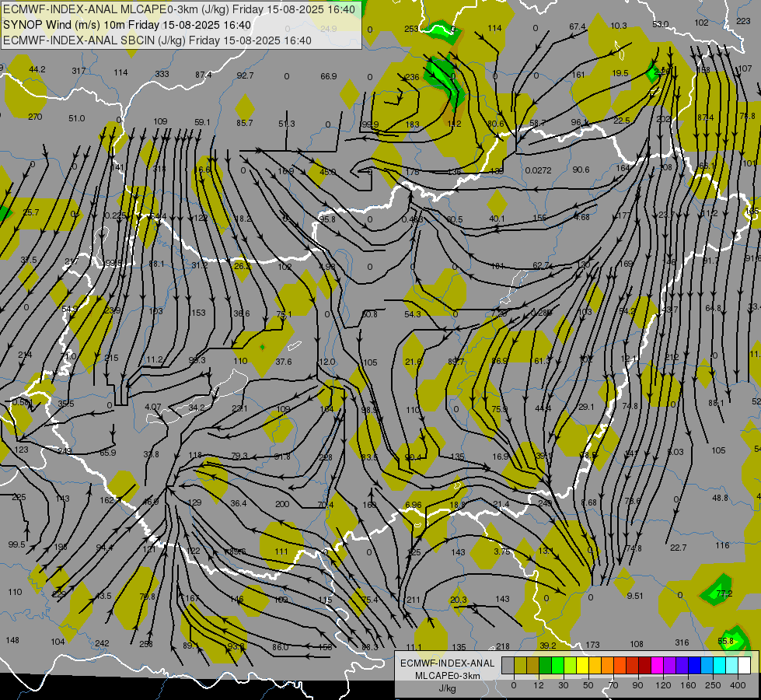
Task: Click the map value '333'
Action: 162,74
